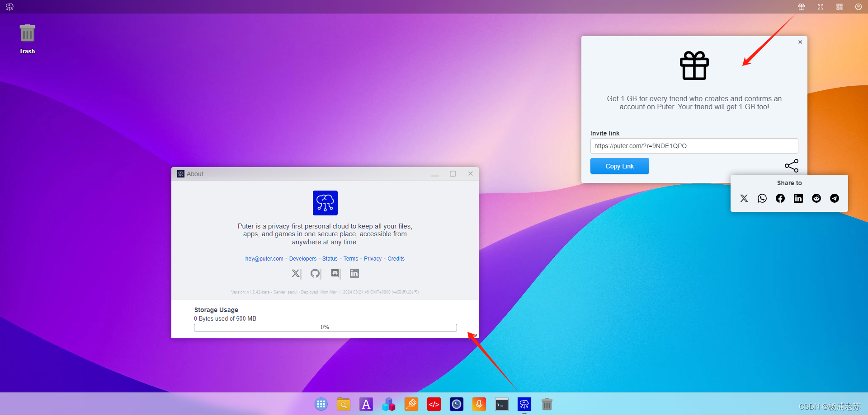The width and height of the screenshot is (868, 415).
Task: Show the QR code icon in the top toolbar
Action: 840,7
